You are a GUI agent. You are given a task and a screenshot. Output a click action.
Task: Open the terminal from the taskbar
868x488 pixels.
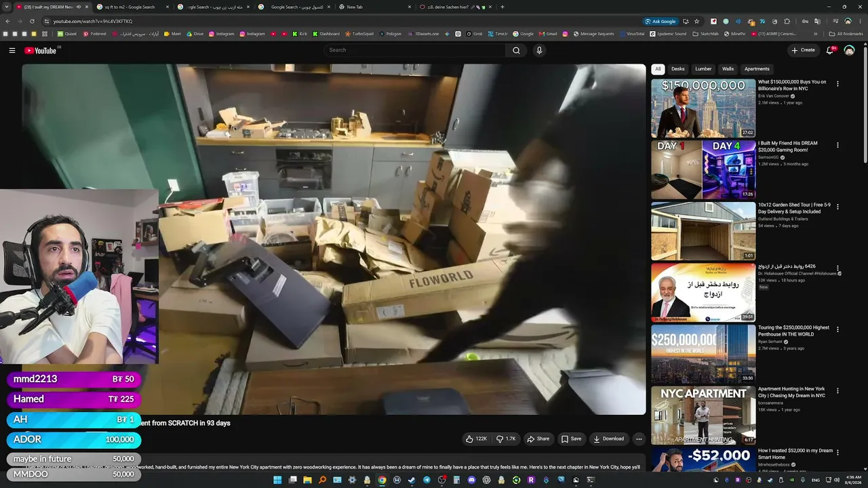pyautogui.click(x=591, y=480)
